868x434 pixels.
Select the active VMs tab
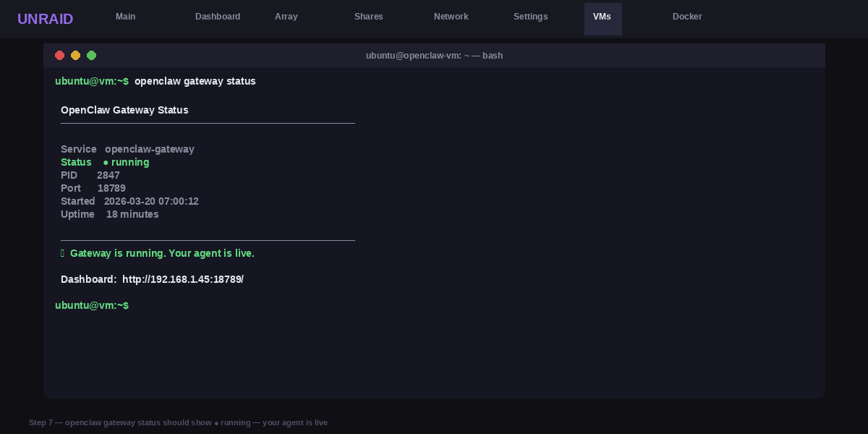[x=603, y=18]
